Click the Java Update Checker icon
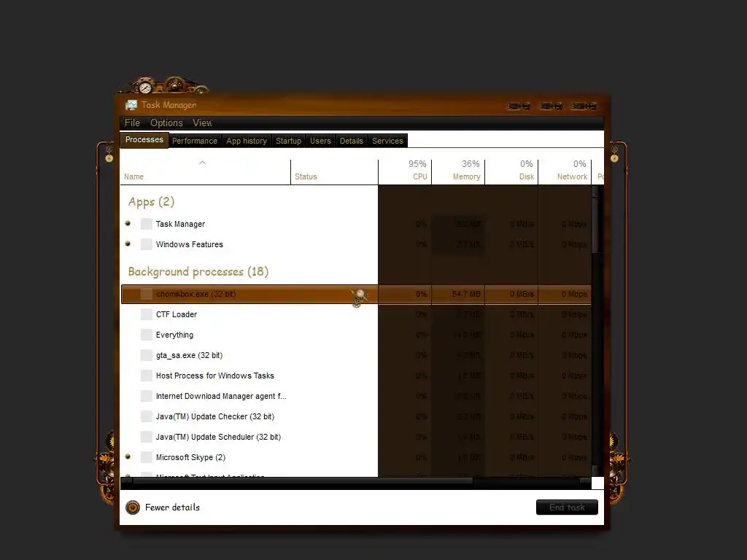The width and height of the screenshot is (747, 560). [x=146, y=416]
